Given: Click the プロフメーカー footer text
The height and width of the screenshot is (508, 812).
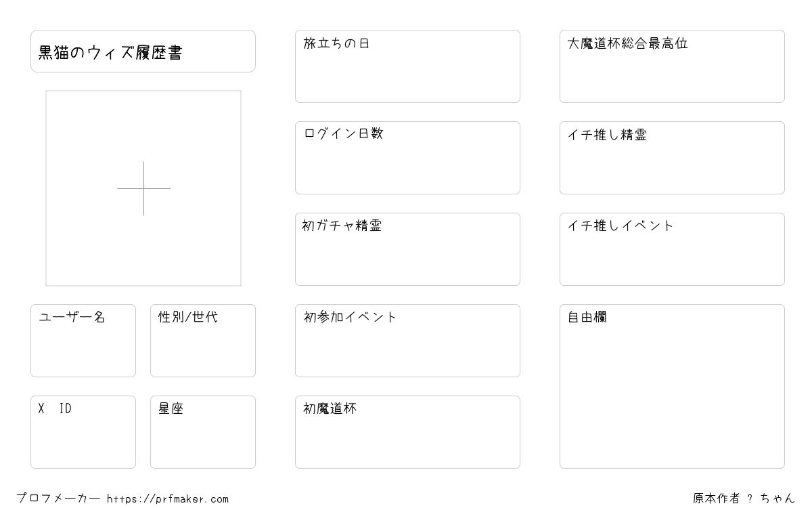Looking at the screenshot, I should 58,499.
